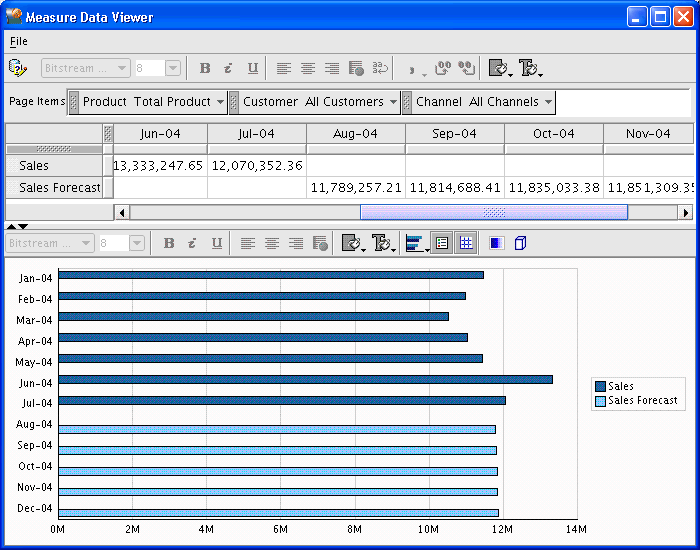Select the Sep-04 column header
The width and height of the screenshot is (700, 550).
[x=455, y=134]
